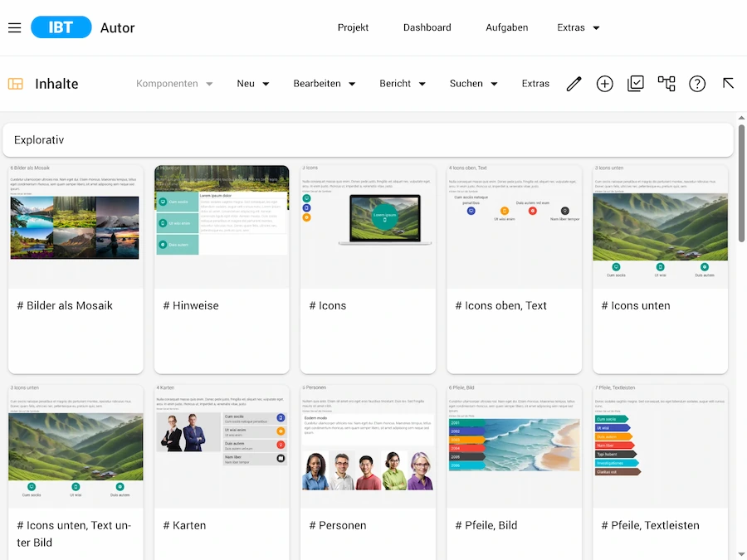The width and height of the screenshot is (747, 560).
Task: Click the Explorativ section header
Action: click(368, 140)
